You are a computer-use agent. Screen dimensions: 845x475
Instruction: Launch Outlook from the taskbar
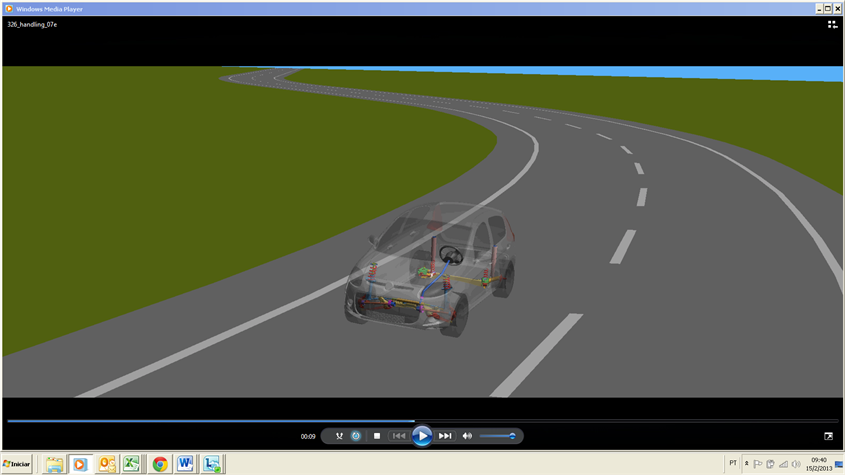click(x=106, y=464)
